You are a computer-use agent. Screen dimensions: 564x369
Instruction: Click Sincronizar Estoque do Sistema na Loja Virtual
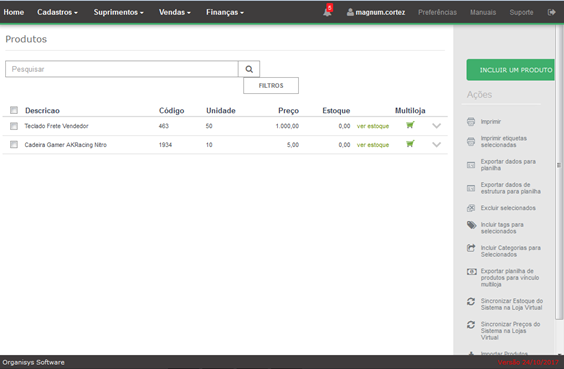511,304
